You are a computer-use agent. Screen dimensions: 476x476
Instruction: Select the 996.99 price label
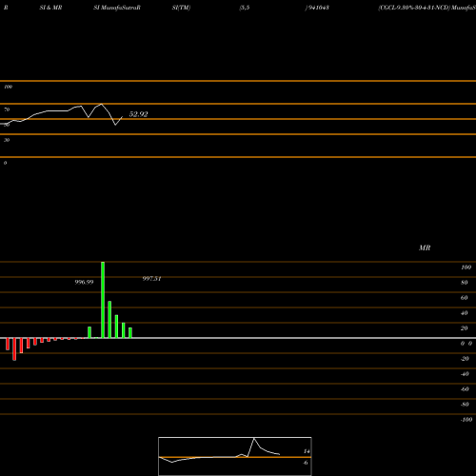84,282
